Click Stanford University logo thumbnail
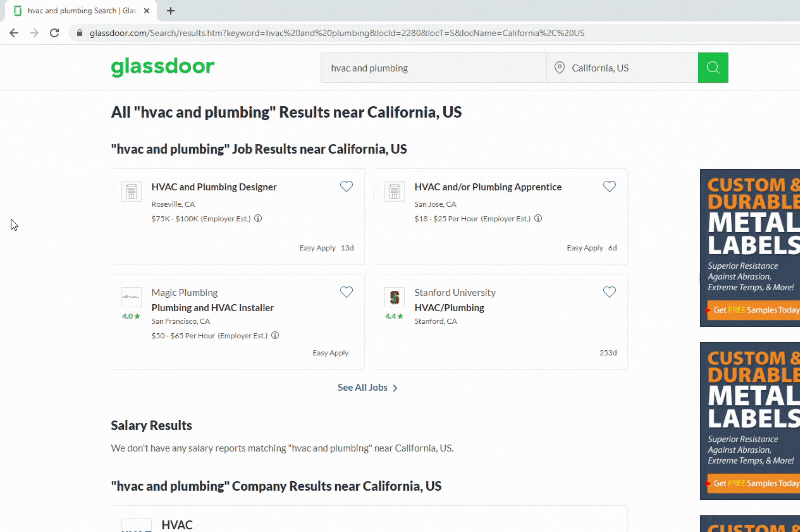Image resolution: width=800 pixels, height=532 pixels. coord(394,297)
